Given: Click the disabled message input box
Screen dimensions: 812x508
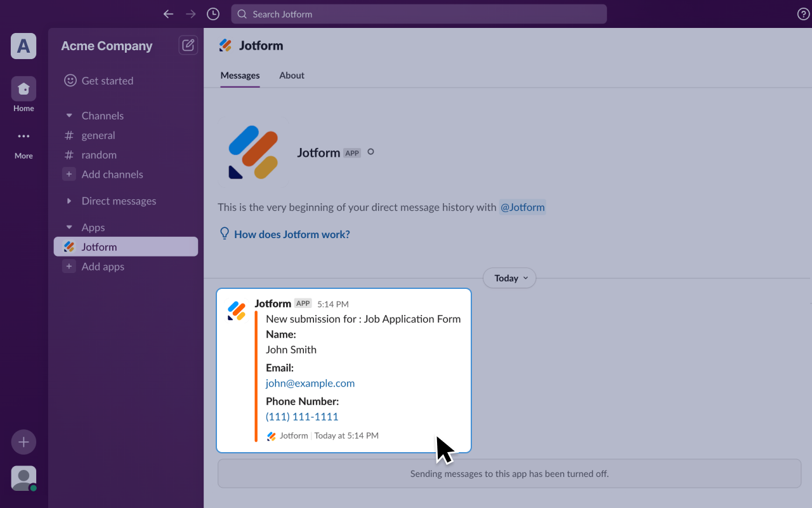Looking at the screenshot, I should click(x=509, y=474).
